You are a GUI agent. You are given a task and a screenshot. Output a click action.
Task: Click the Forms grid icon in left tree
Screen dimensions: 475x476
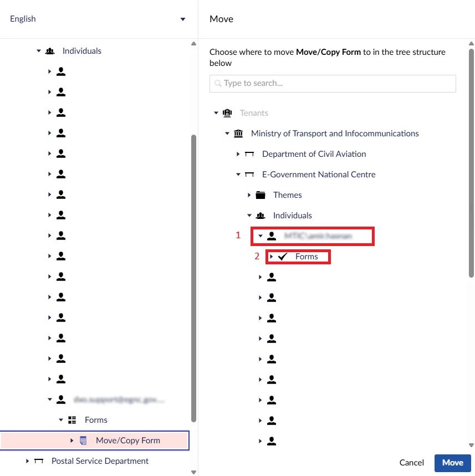click(72, 420)
